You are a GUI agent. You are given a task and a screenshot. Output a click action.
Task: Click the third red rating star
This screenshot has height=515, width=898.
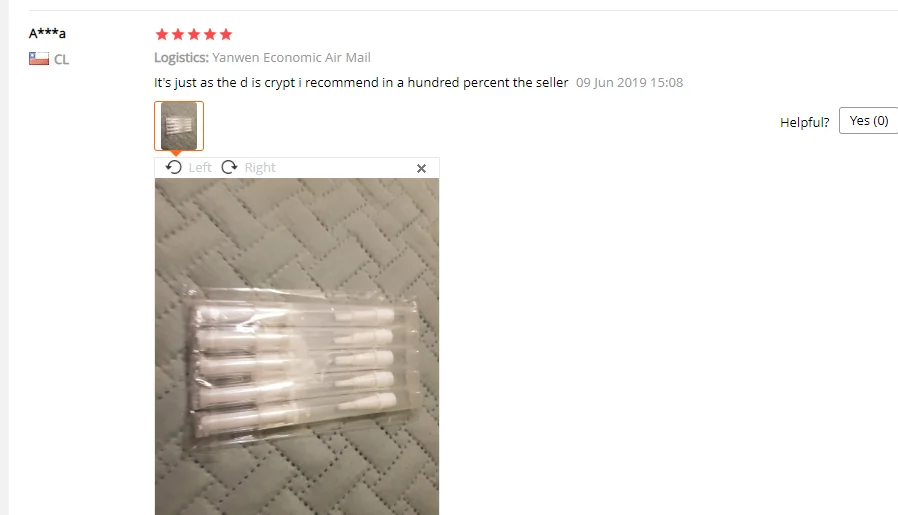pos(194,34)
